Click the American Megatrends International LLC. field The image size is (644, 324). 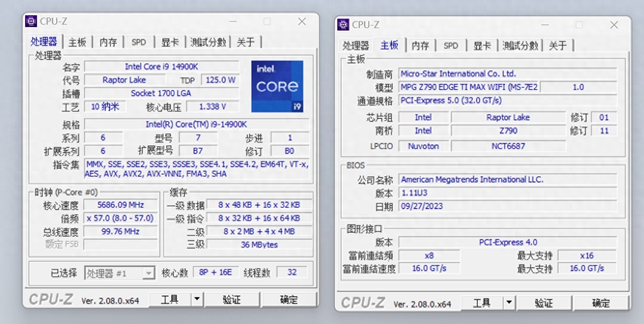507,180
